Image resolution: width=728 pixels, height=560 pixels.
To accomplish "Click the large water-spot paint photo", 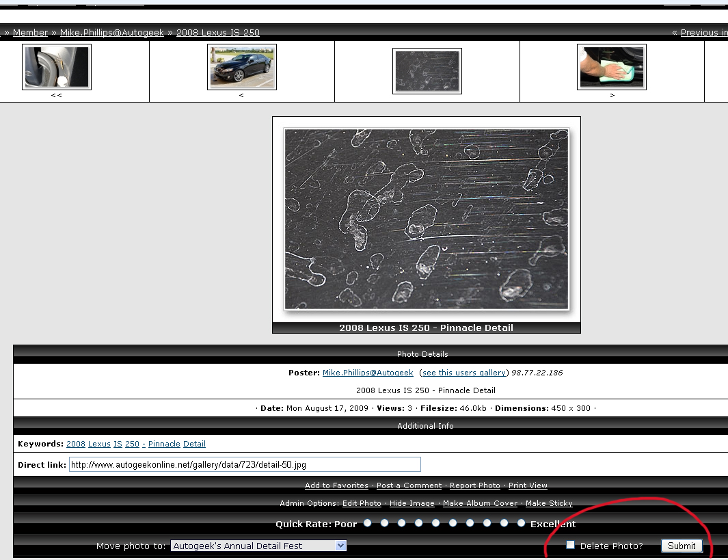I will 427,219.
